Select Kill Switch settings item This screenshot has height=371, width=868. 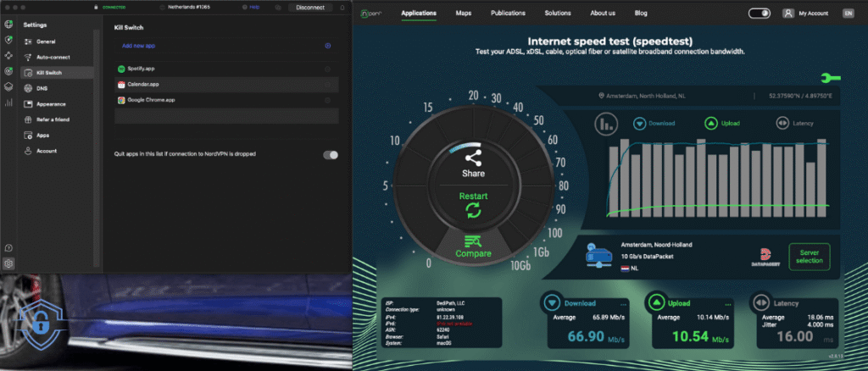pos(57,73)
